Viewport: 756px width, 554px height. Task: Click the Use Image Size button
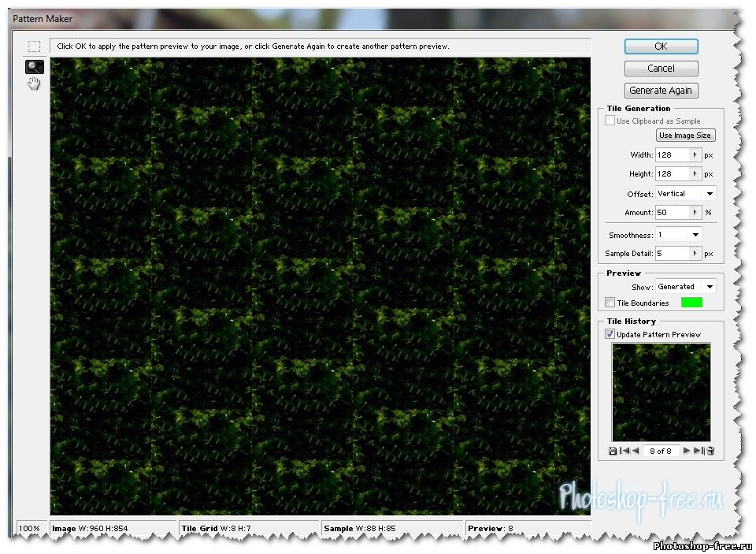685,136
